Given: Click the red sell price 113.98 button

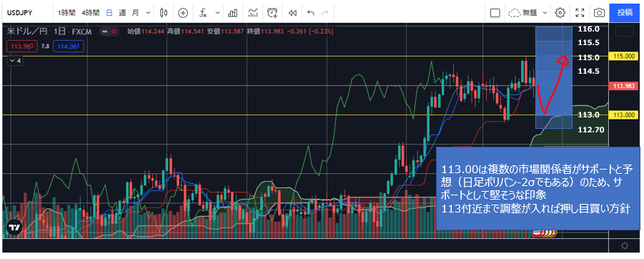Looking at the screenshot, I should point(21,47).
